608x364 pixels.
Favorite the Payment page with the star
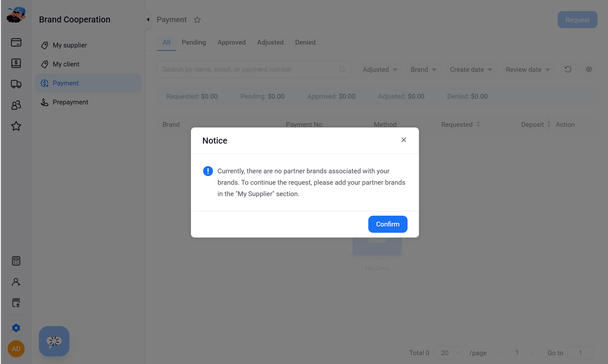coord(197,20)
